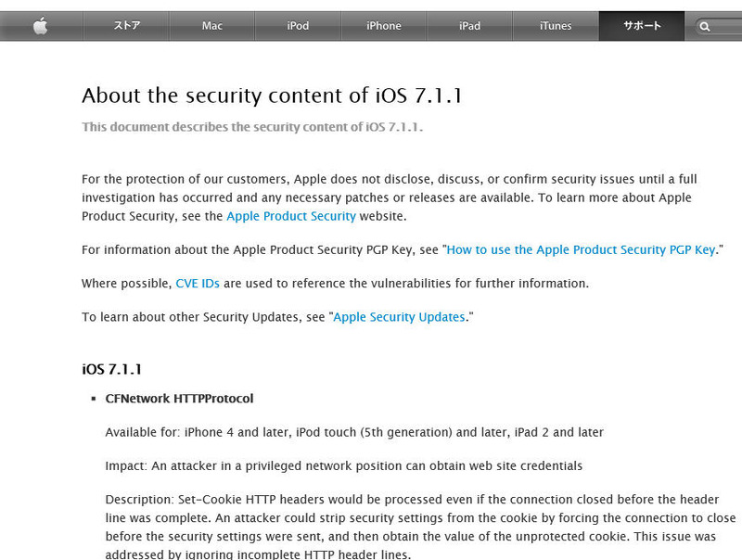This screenshot has height=560, width=742.
Task: Click the bold iOS 7.1.1 section heading
Action: pyautogui.click(x=111, y=369)
